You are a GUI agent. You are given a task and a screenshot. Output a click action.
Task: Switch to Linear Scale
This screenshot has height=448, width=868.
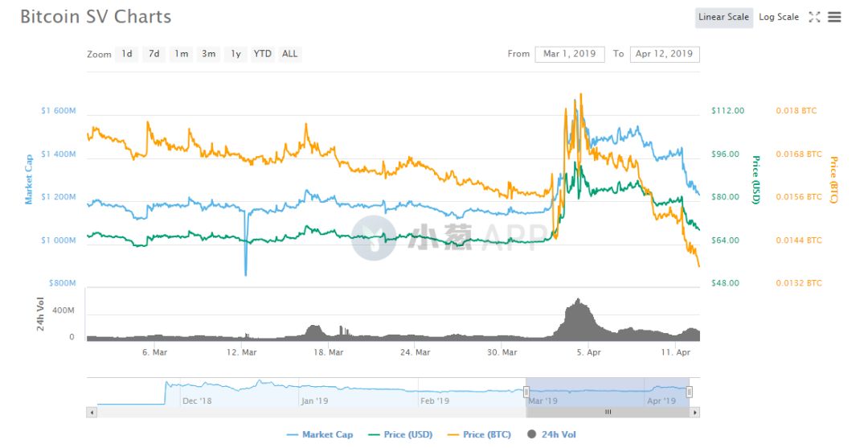(723, 17)
